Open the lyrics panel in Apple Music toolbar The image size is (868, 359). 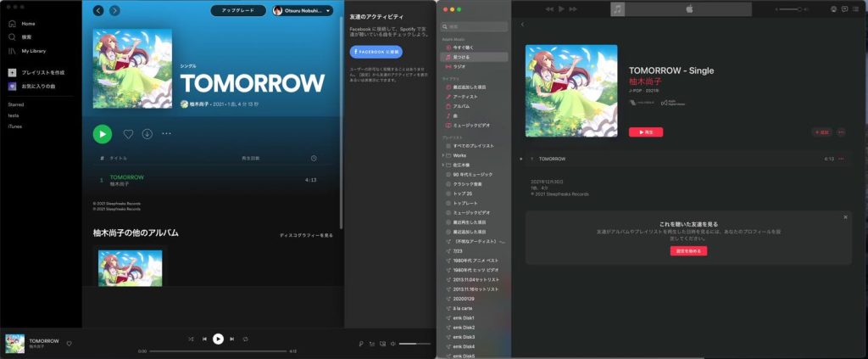(x=845, y=8)
